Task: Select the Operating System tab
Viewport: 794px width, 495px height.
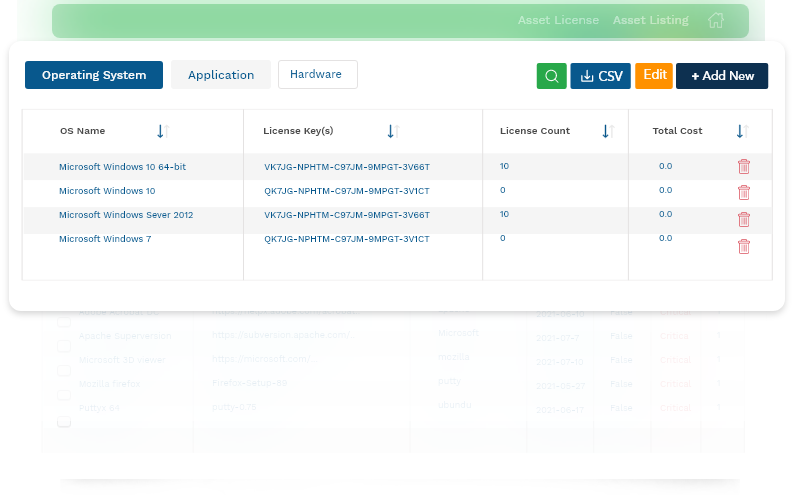Action: click(94, 75)
